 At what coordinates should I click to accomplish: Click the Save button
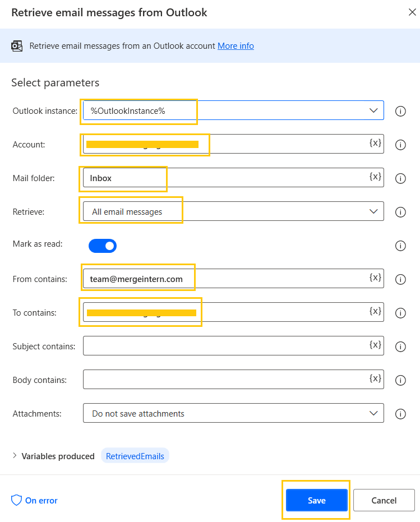coord(316,500)
